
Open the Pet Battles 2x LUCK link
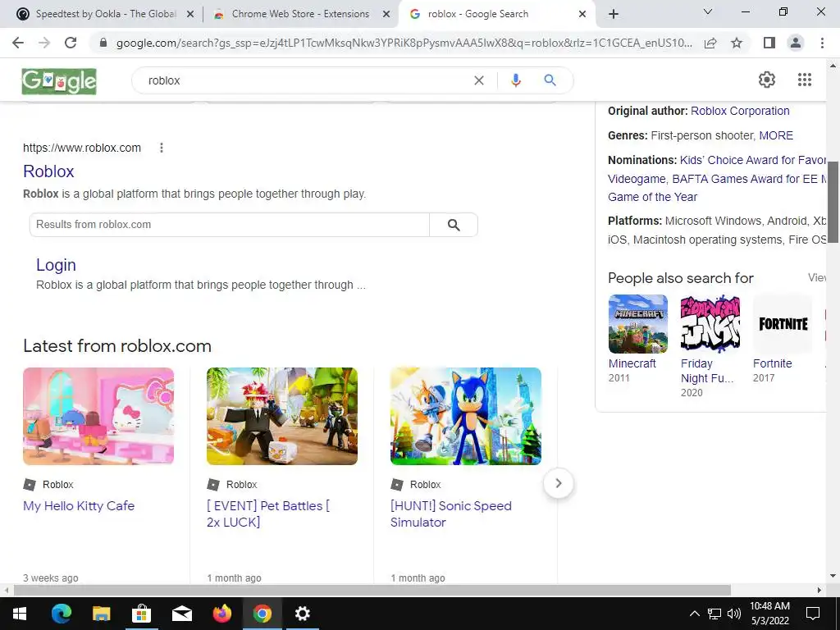point(268,514)
